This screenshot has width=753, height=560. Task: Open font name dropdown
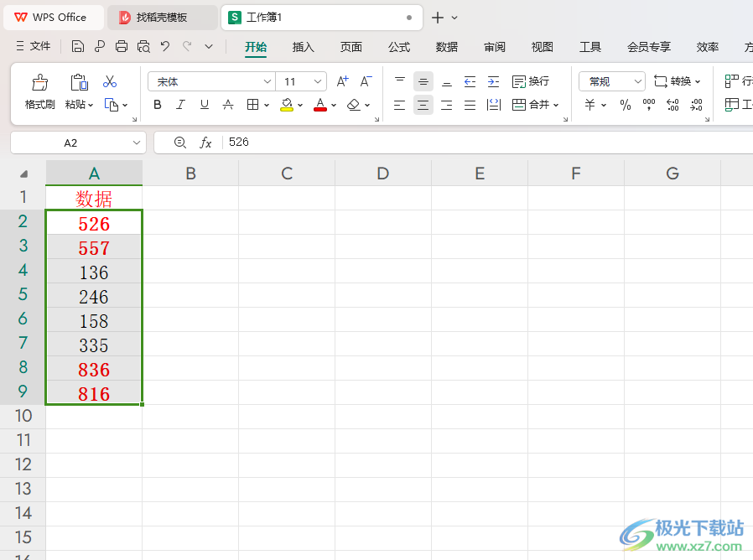(x=267, y=81)
